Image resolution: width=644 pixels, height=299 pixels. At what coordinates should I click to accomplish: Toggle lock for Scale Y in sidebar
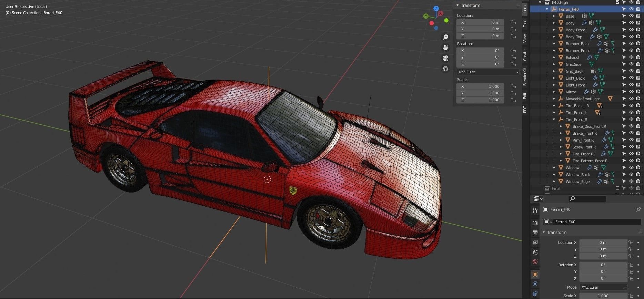click(x=513, y=93)
